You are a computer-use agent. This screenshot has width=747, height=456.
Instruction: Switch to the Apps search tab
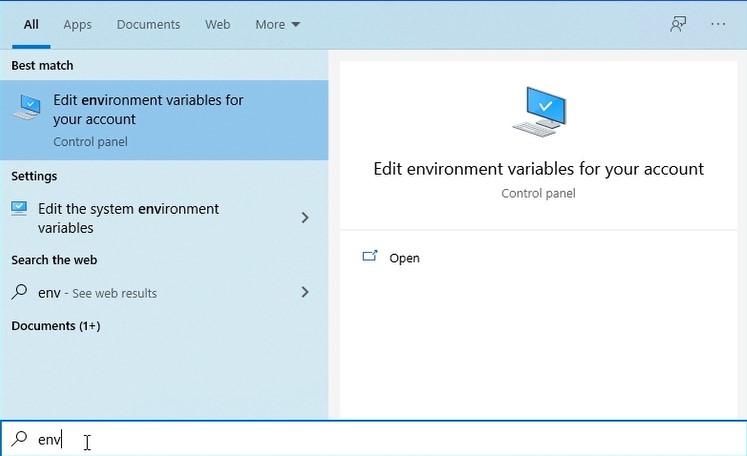(x=78, y=24)
